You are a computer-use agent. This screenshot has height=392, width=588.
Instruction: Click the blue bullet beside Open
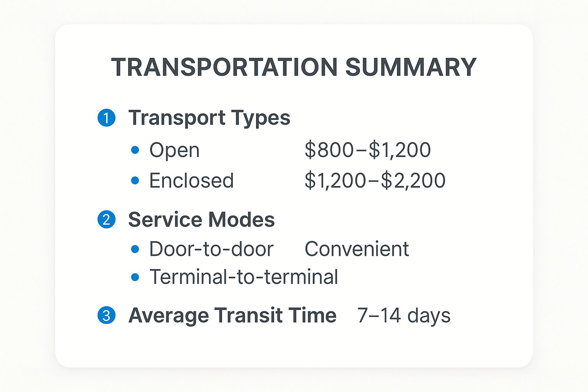tap(135, 150)
